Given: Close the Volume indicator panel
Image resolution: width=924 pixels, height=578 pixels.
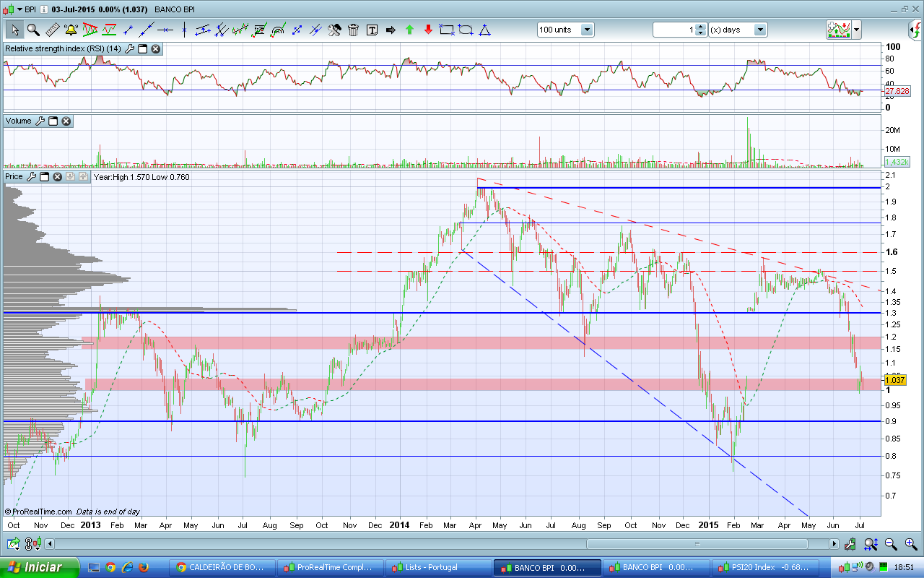Looking at the screenshot, I should tap(66, 121).
